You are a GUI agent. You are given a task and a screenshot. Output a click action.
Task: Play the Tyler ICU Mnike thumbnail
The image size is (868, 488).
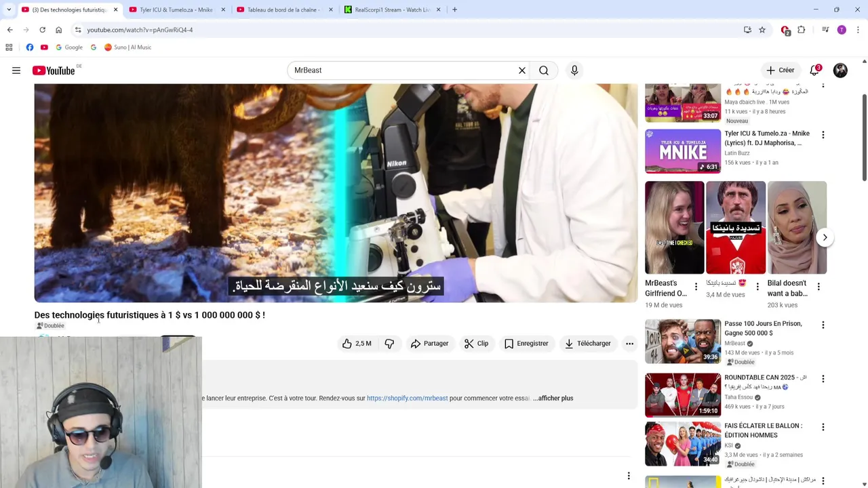[x=683, y=151]
